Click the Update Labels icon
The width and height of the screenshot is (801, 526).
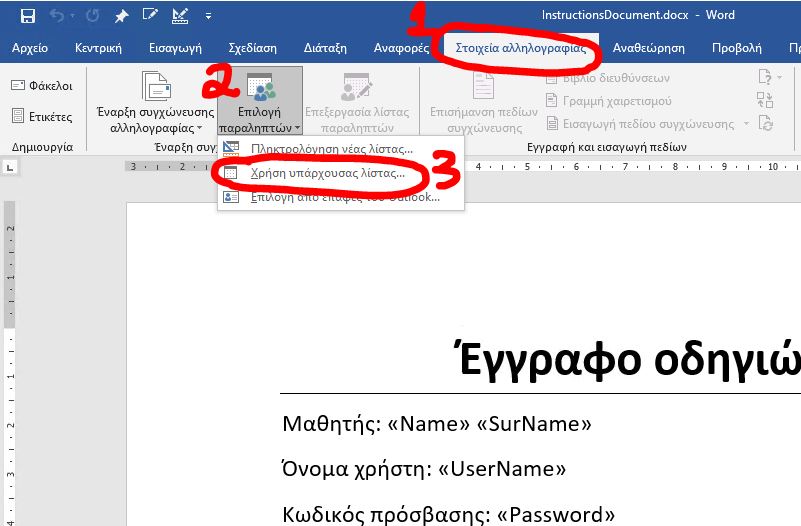tap(765, 123)
